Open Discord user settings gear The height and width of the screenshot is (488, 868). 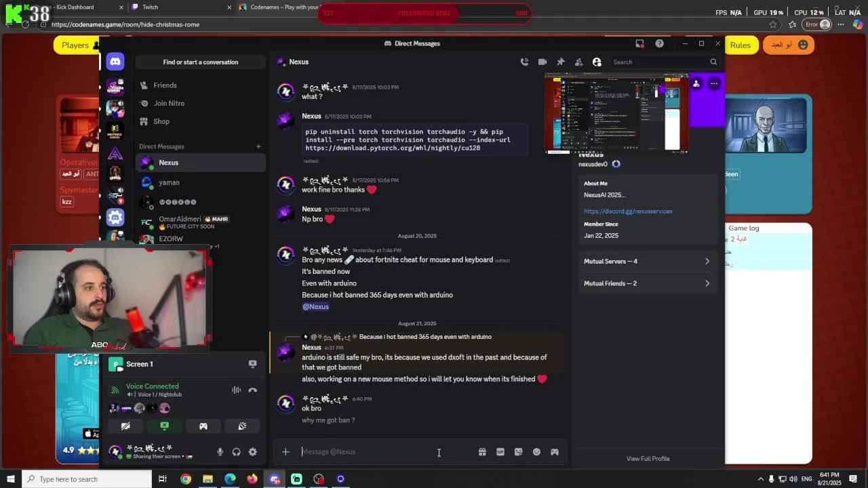[x=252, y=452]
